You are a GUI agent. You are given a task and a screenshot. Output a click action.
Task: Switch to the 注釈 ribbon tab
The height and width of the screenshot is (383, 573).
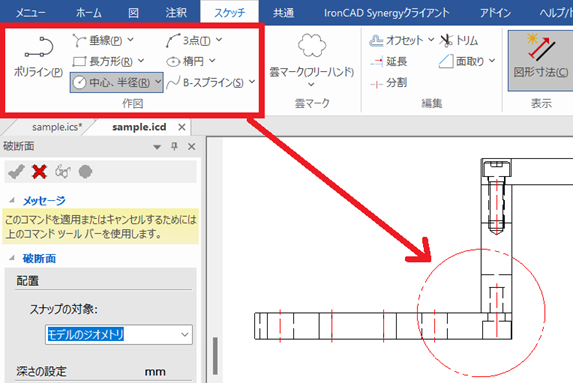click(x=176, y=13)
